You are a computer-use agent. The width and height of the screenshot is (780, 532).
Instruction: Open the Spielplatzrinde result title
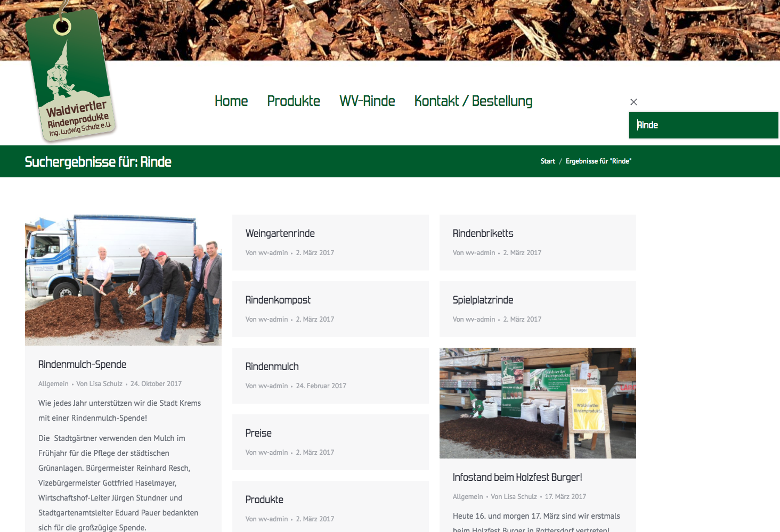pyautogui.click(x=483, y=300)
